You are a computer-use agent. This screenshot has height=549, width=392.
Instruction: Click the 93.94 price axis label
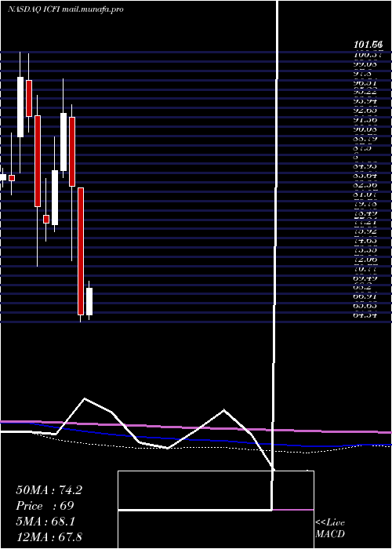365,101
